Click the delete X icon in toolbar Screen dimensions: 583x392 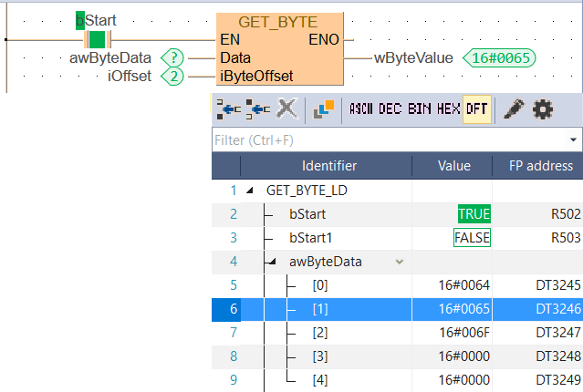coord(287,109)
